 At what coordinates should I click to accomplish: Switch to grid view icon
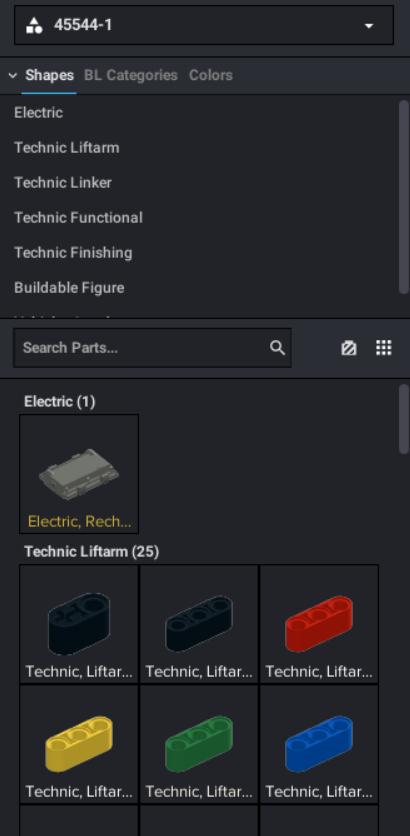point(384,348)
